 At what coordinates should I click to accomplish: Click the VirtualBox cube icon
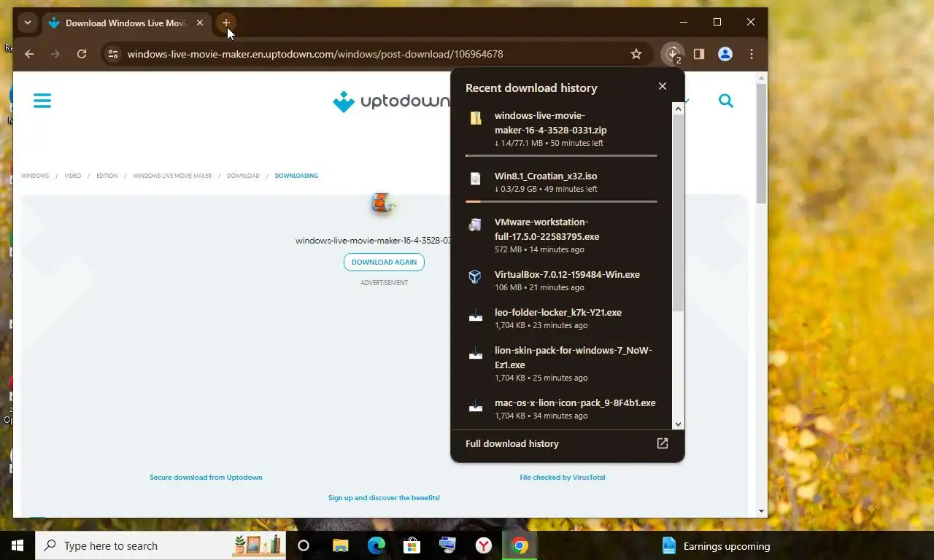(476, 277)
